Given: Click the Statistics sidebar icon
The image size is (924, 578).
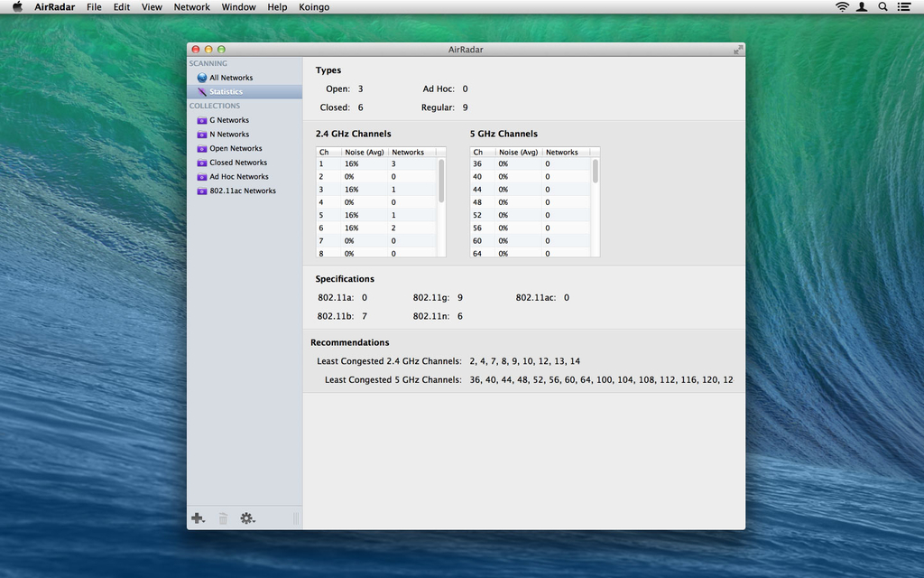Looking at the screenshot, I should click(x=202, y=92).
